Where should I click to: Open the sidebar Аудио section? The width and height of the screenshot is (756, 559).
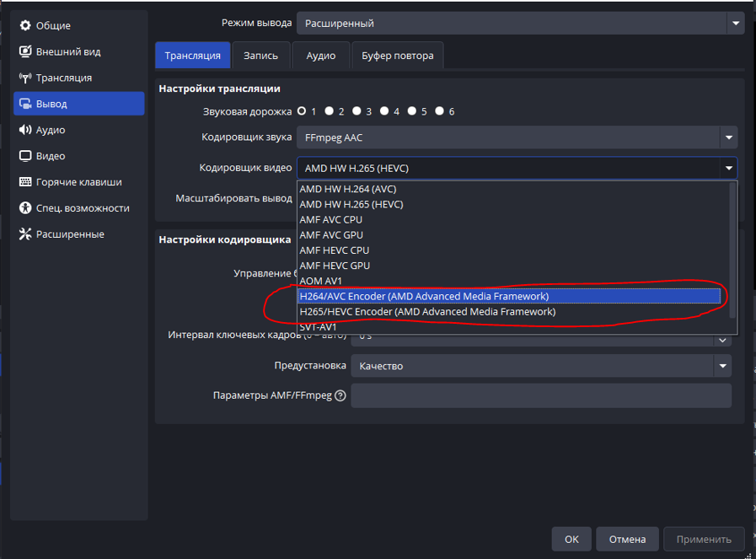[79, 130]
